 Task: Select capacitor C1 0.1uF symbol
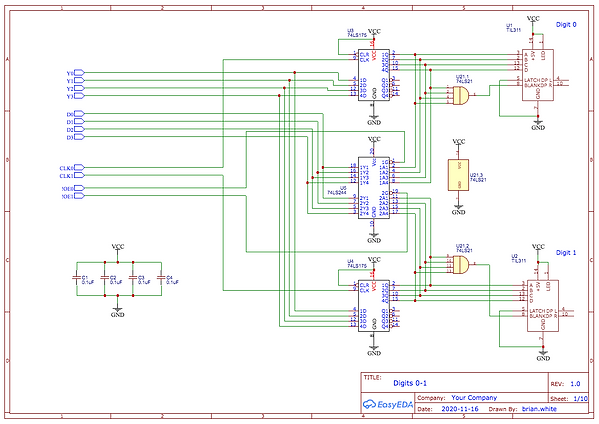[77, 279]
